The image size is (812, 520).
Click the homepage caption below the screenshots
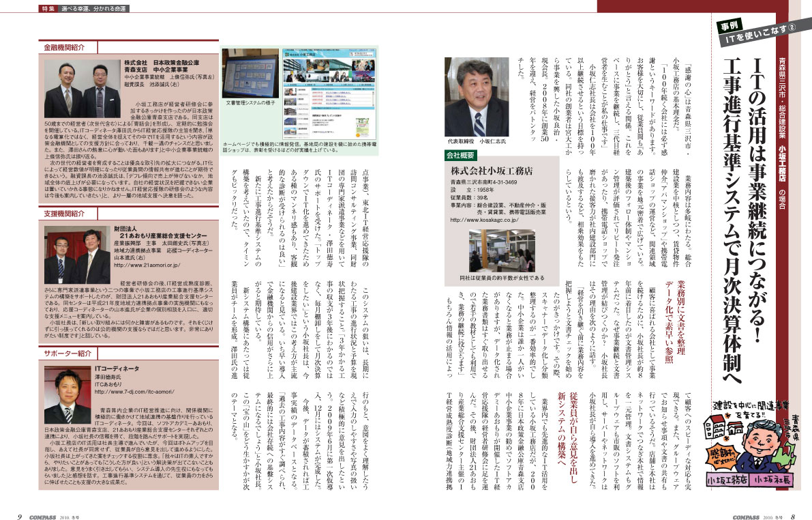tap(300, 147)
